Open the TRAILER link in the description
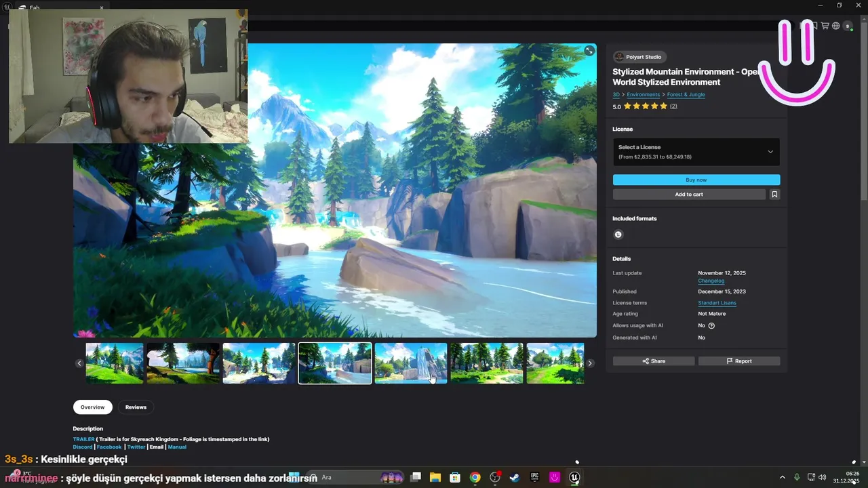This screenshot has width=868, height=488. tap(83, 439)
